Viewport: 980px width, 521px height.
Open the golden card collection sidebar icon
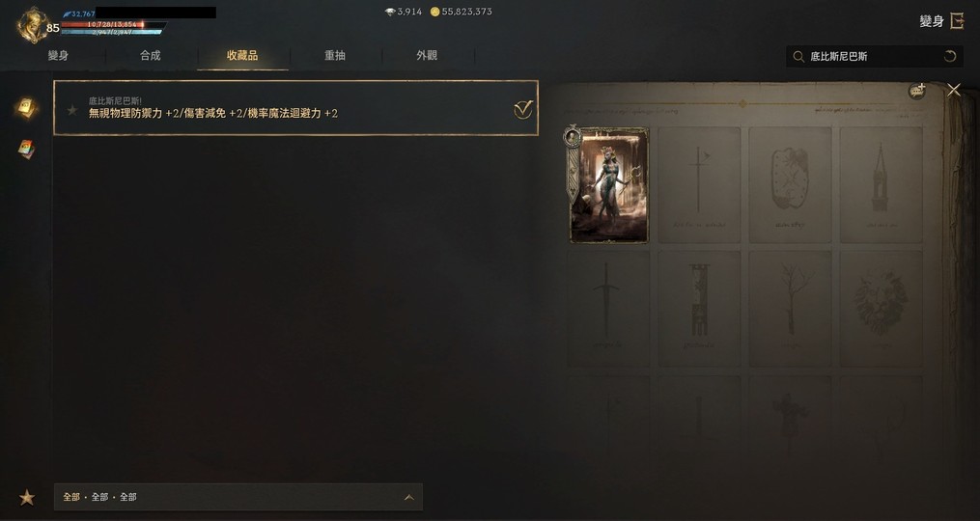click(x=26, y=108)
